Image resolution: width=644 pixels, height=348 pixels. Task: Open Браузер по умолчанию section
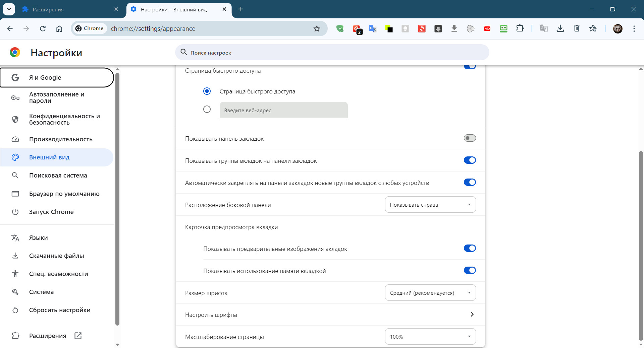click(x=57, y=194)
